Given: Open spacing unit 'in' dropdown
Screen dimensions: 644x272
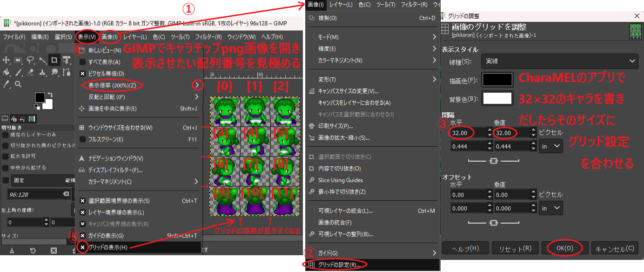Looking at the screenshot, I should tap(551, 146).
